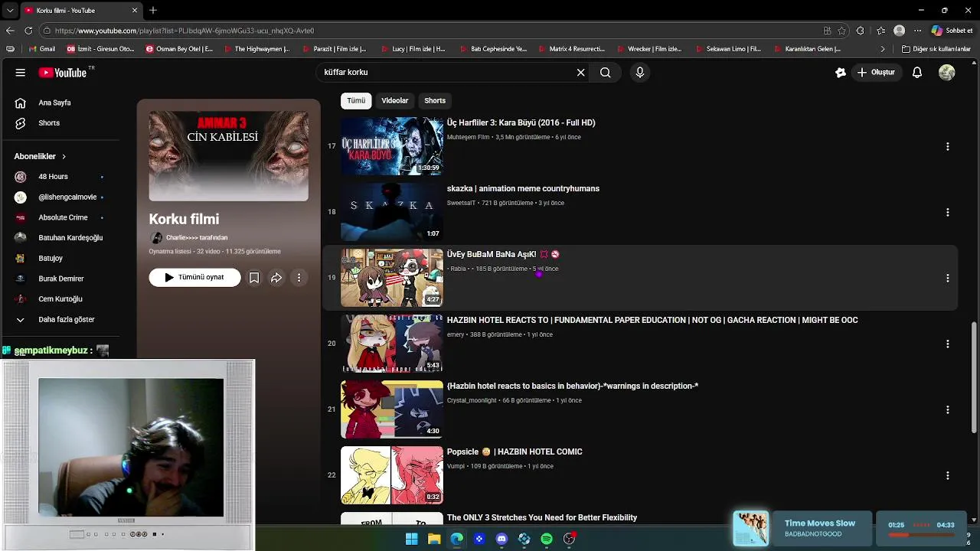The image size is (980, 551).
Task: Open more options for Üç Harfliler 3
Action: [947, 146]
